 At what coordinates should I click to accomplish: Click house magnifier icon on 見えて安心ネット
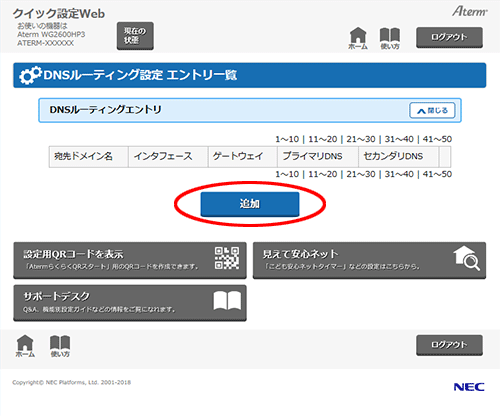pyautogui.click(x=467, y=258)
